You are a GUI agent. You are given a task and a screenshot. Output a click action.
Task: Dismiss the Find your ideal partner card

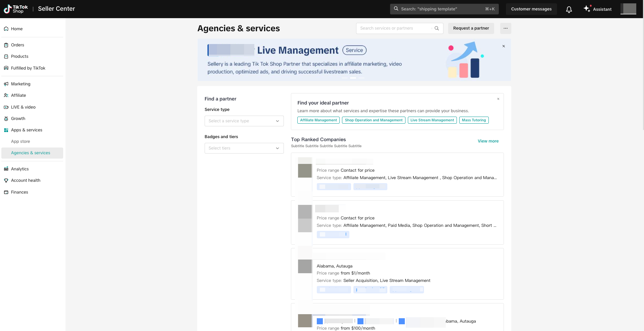(498, 99)
